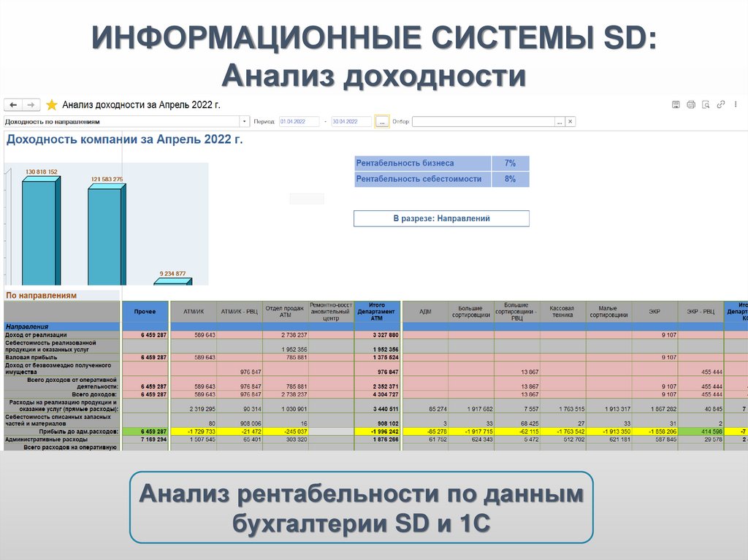Click the 'Рентабельность бизнеса' label cell
This screenshot has height=560, width=748.
(423, 163)
